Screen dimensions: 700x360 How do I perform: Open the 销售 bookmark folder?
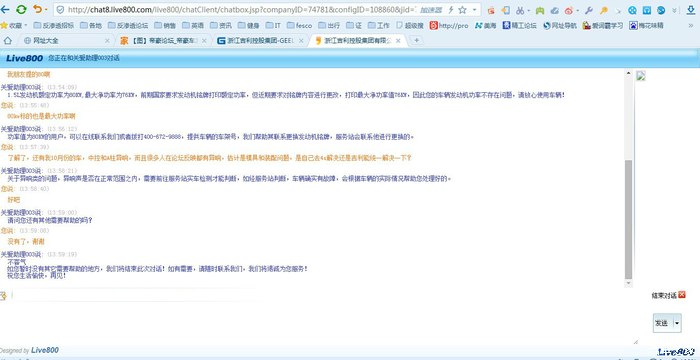[165, 25]
